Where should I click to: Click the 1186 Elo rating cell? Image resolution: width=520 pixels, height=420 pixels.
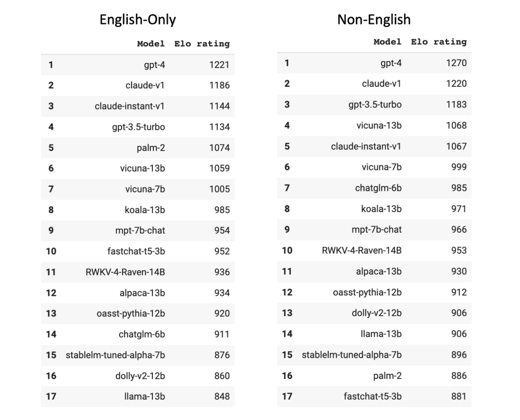point(219,86)
